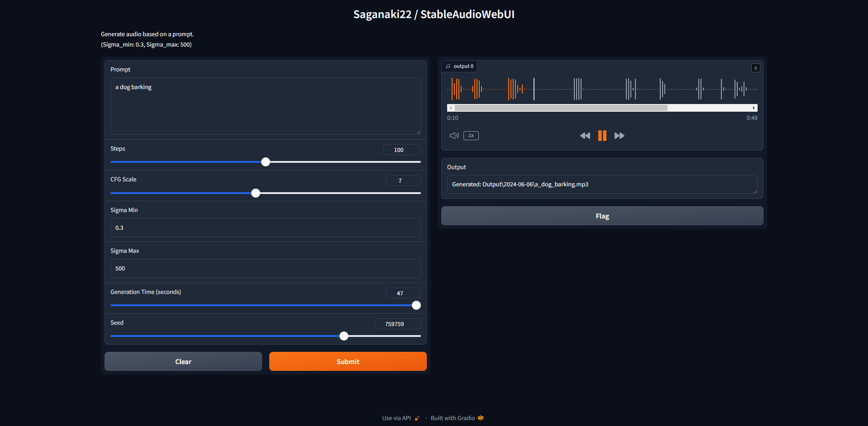Pause the audio playback
868x426 pixels.
tap(602, 136)
